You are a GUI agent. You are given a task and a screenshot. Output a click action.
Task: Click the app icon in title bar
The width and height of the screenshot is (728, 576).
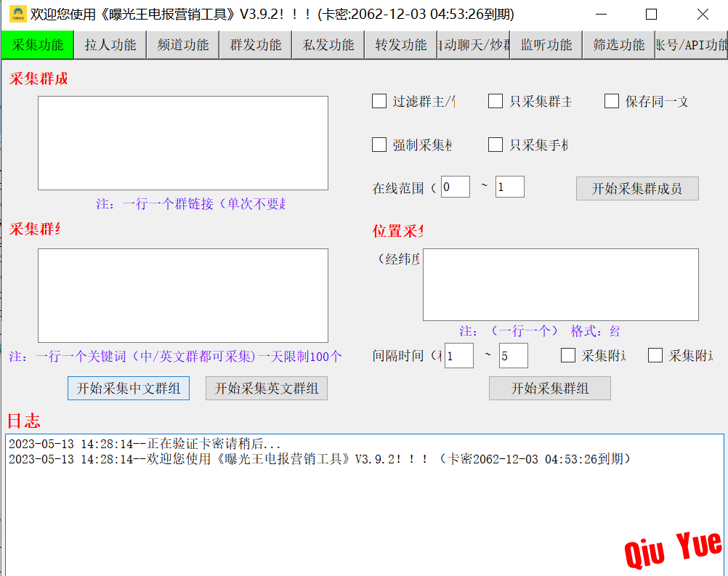[x=17, y=14]
